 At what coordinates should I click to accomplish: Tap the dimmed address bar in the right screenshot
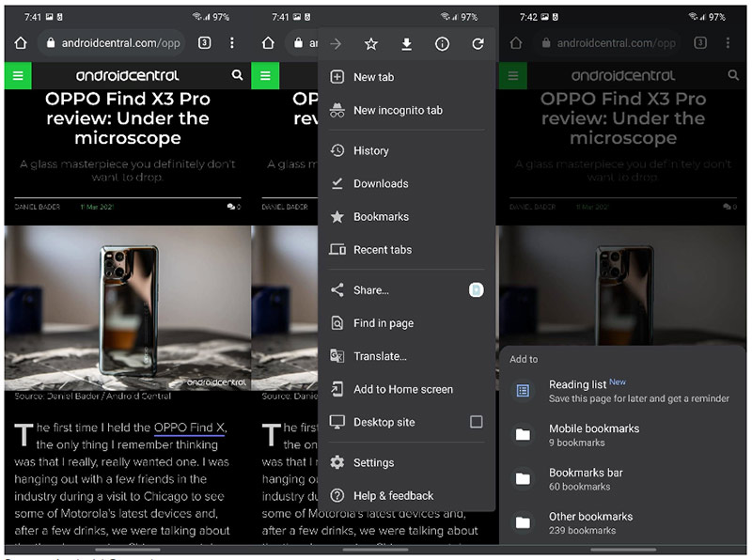point(608,43)
